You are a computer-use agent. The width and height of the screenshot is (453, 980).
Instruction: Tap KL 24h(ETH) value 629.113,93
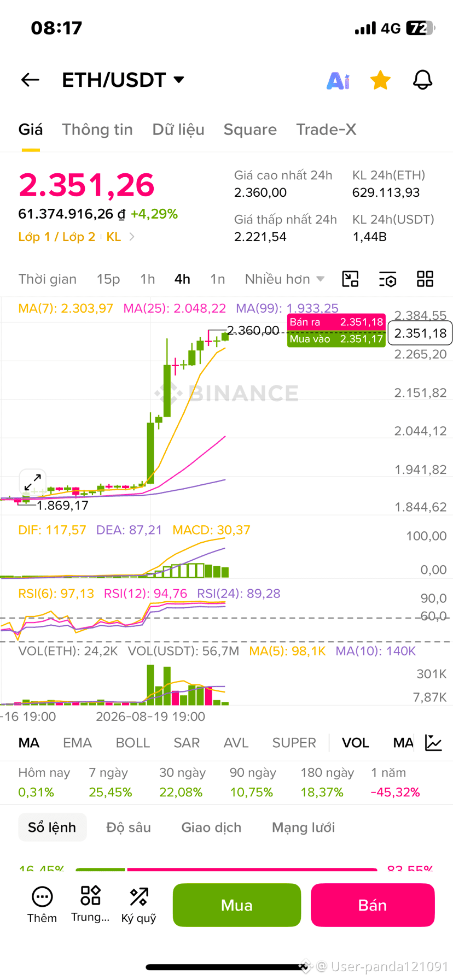point(386,192)
